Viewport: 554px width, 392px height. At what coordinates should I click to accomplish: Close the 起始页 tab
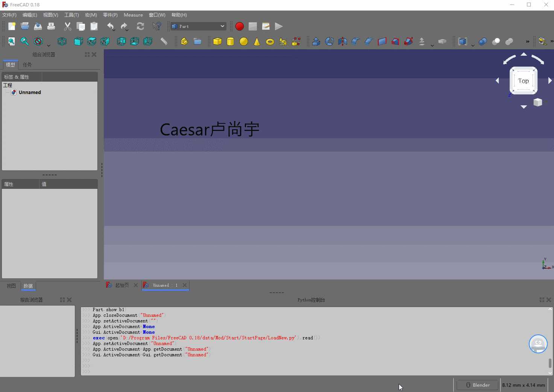click(x=136, y=285)
